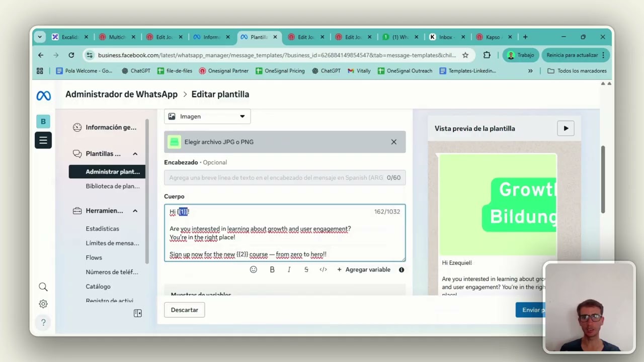Apply strikethrough formatting to body text
The width and height of the screenshot is (644, 362).
306,269
